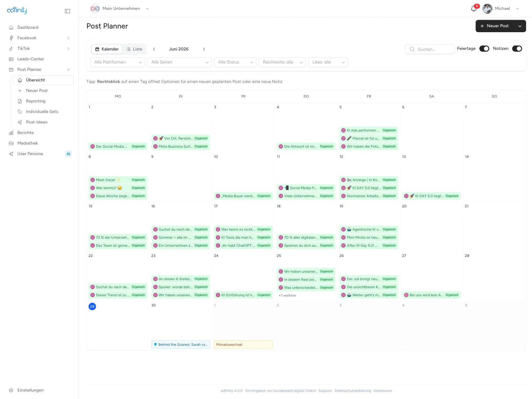The width and height of the screenshot is (532, 399).
Task: Go to previous month arrow
Action: [x=154, y=49]
